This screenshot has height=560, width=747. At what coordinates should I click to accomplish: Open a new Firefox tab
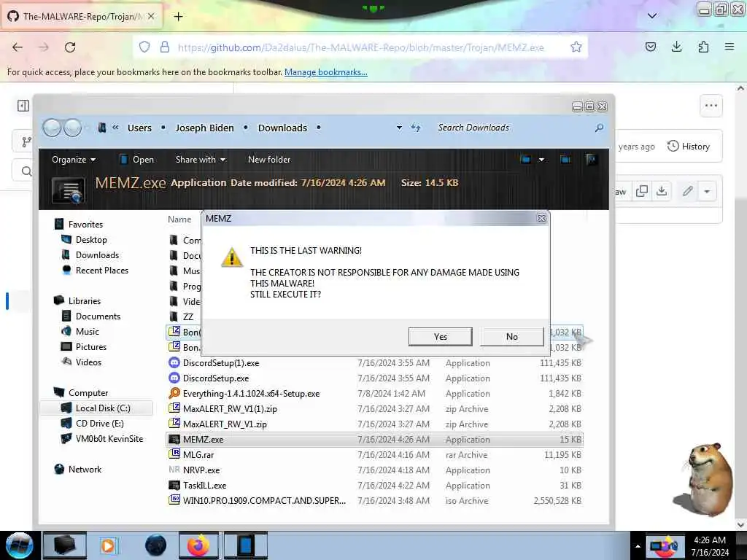click(x=178, y=17)
